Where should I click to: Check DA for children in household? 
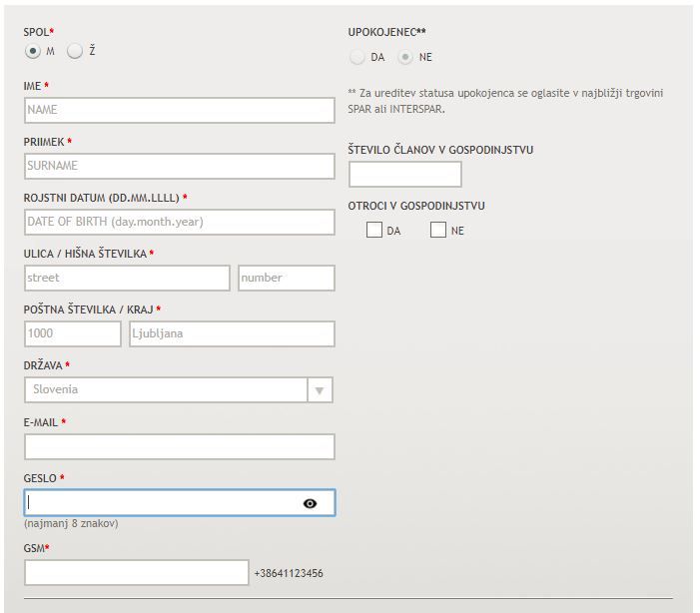click(374, 230)
